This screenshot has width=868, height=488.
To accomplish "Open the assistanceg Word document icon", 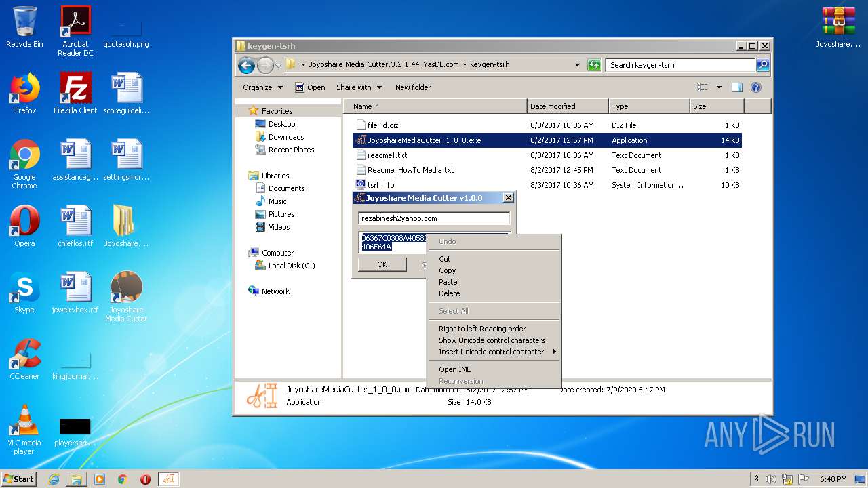I will coord(75,160).
